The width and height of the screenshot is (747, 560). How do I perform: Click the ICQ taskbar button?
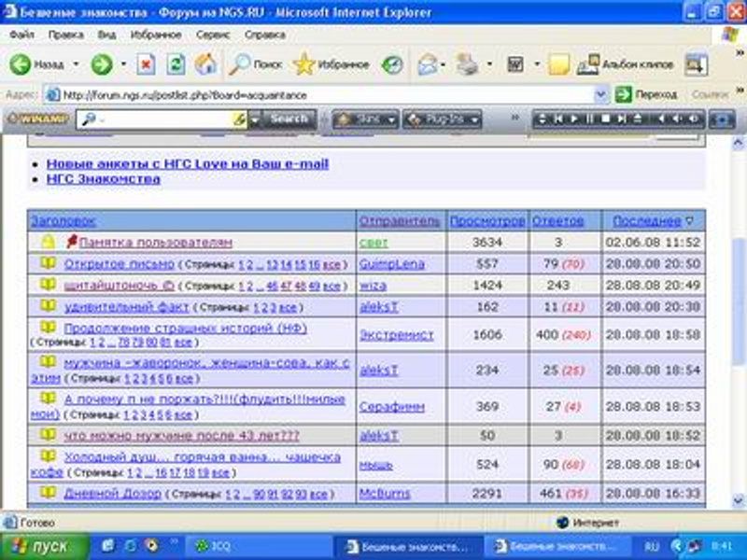[218, 545]
